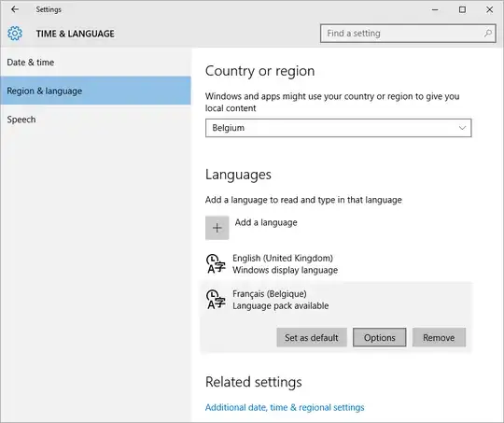Click the English (United Kingdom) language icon
504x423 pixels.
(216, 263)
